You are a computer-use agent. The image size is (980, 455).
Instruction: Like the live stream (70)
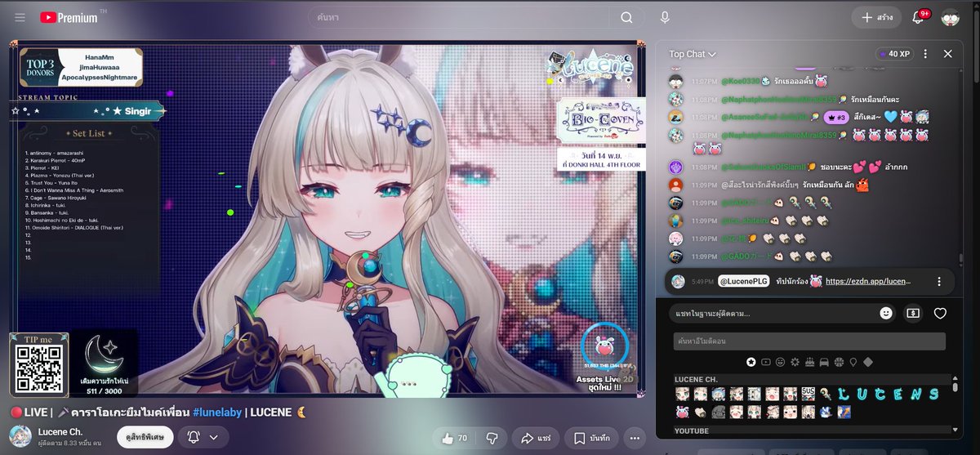tap(454, 438)
